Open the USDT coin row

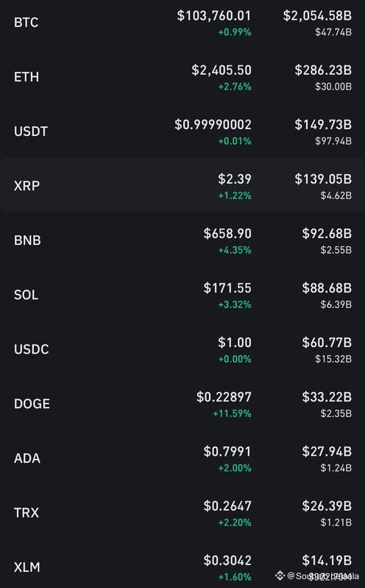coord(182,132)
